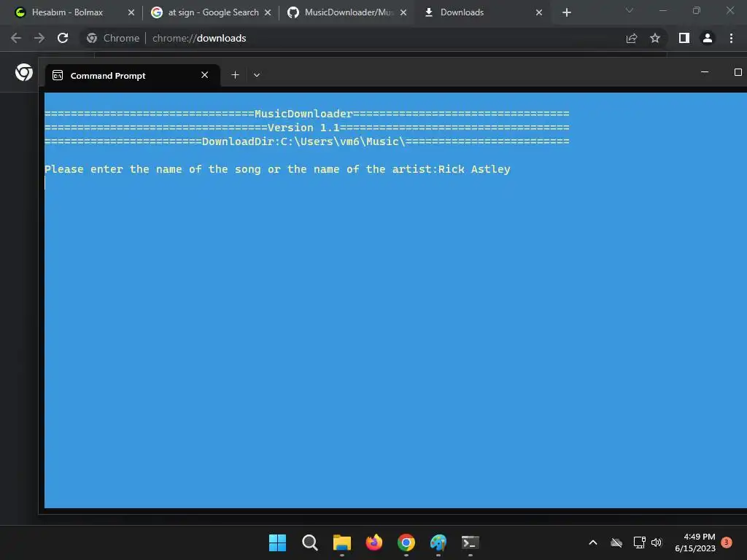Close the at sign Google Search tab
The width and height of the screenshot is (747, 560).
pyautogui.click(x=268, y=12)
